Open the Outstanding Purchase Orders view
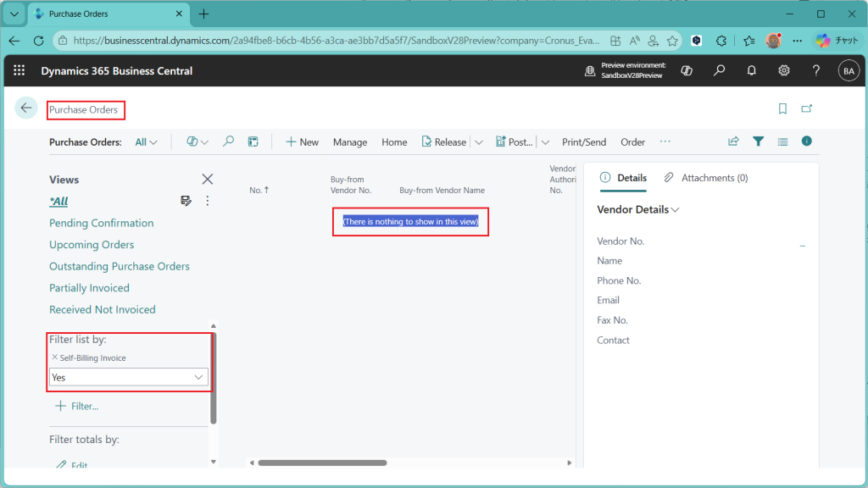The image size is (868, 488). pyautogui.click(x=120, y=266)
